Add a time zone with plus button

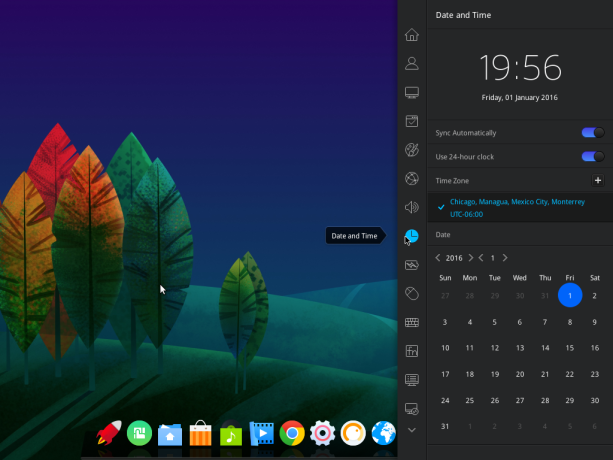tap(598, 180)
